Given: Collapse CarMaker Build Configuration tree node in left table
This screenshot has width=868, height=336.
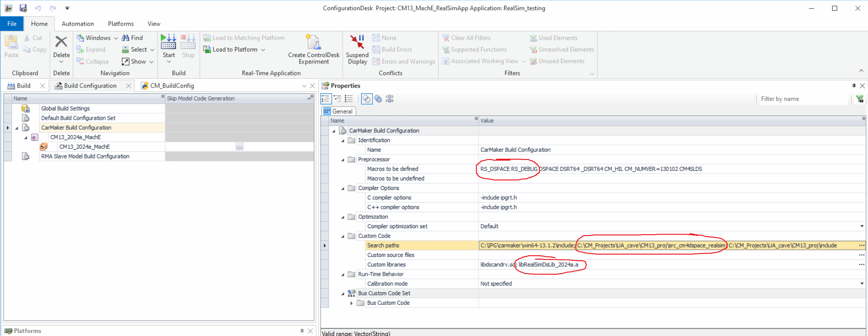Looking at the screenshot, I should (x=17, y=128).
